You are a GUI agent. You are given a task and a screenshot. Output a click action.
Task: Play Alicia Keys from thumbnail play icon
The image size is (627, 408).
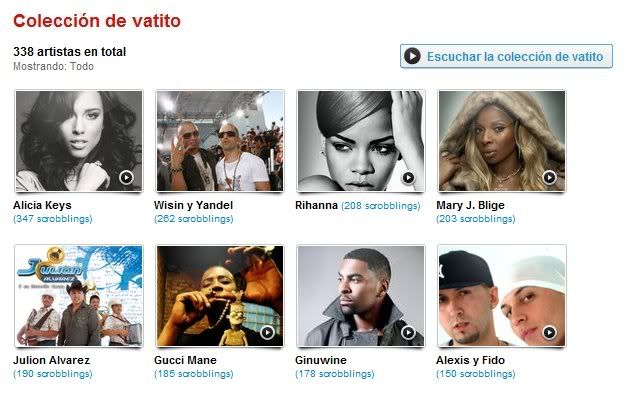[126, 177]
